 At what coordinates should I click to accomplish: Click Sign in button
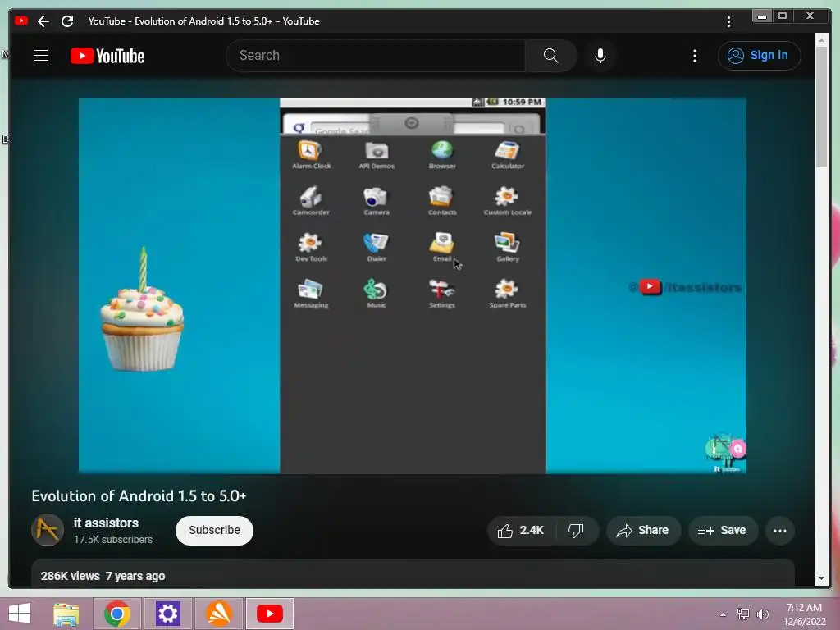tap(759, 55)
